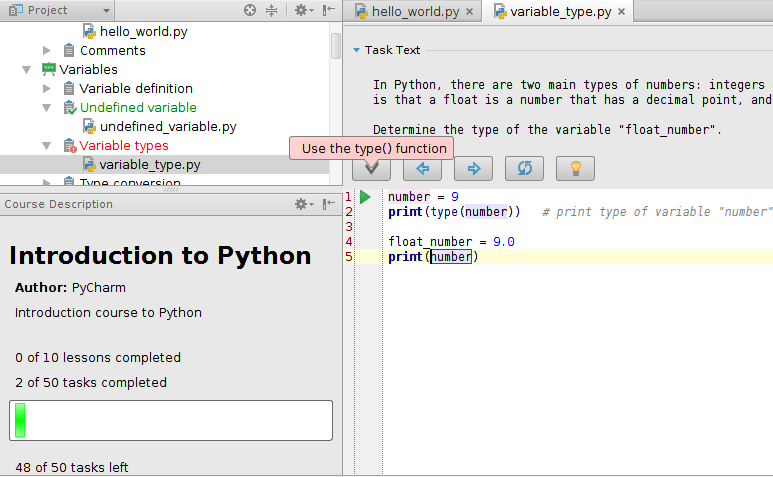Click the '2 of 50 tasks completed' text

tap(91, 382)
